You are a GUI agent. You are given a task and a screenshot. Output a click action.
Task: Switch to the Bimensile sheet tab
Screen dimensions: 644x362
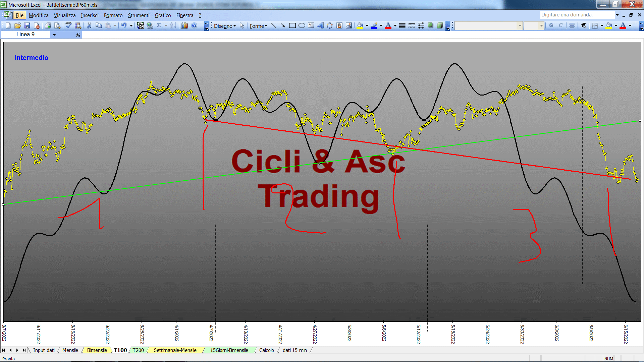click(97, 350)
